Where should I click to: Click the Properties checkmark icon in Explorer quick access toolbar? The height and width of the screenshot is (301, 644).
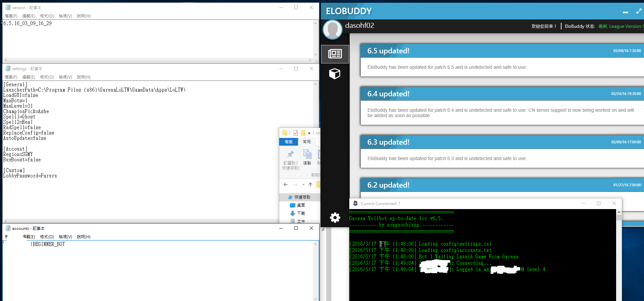pyautogui.click(x=296, y=133)
